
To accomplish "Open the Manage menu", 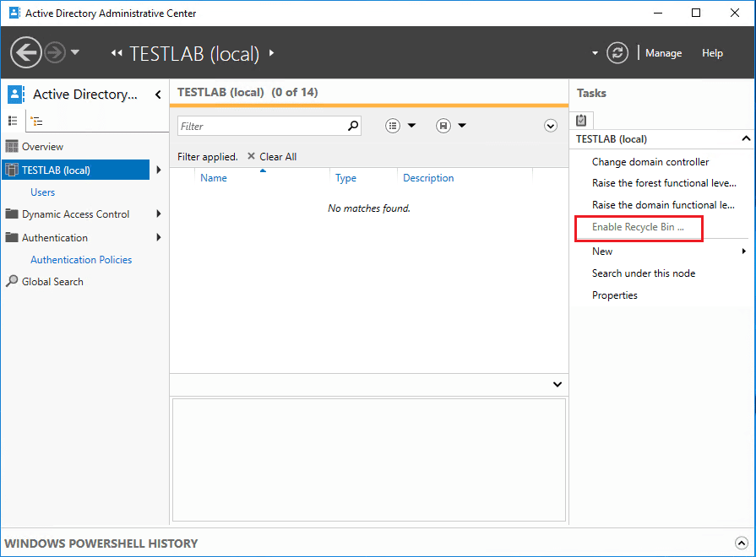I will (x=663, y=53).
